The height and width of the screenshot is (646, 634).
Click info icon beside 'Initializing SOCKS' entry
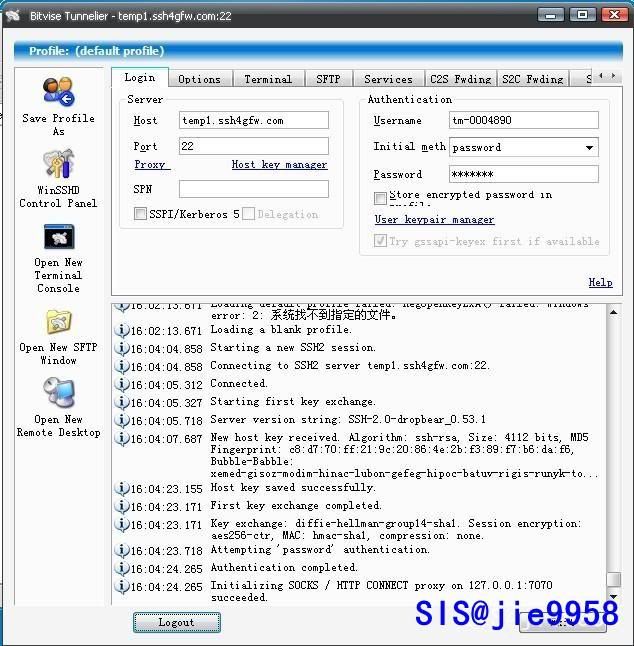tap(122, 586)
